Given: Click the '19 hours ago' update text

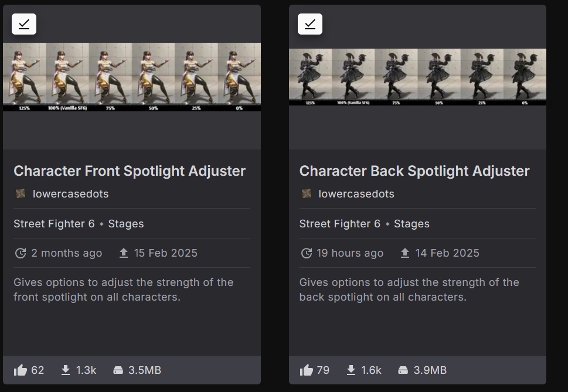Looking at the screenshot, I should click(x=350, y=253).
